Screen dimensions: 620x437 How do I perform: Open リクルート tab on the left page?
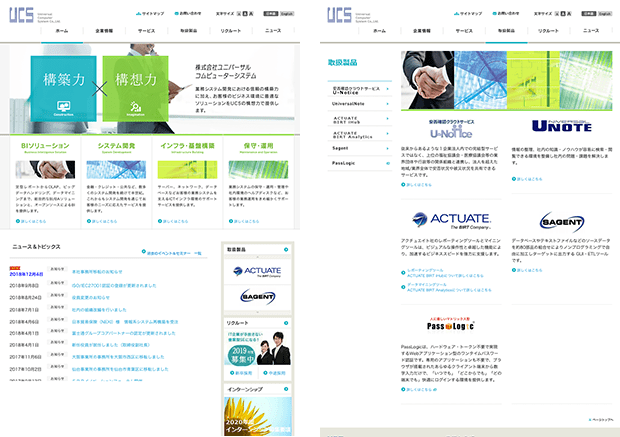231,31
